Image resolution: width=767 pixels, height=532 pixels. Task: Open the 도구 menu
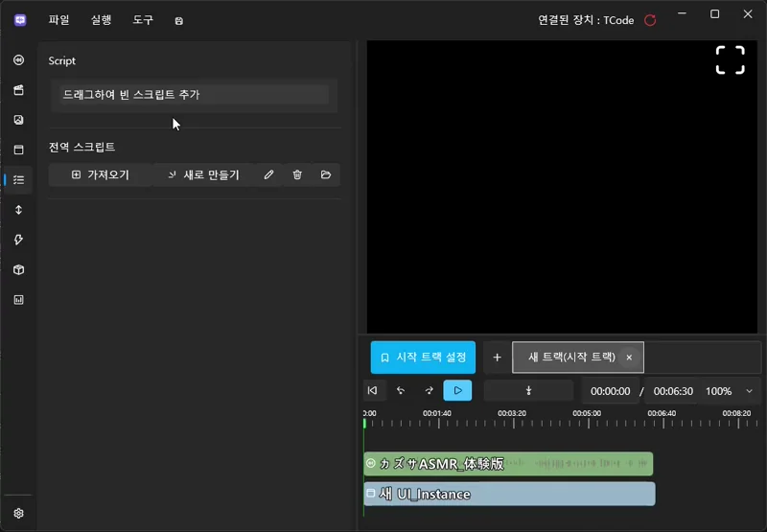coord(143,19)
